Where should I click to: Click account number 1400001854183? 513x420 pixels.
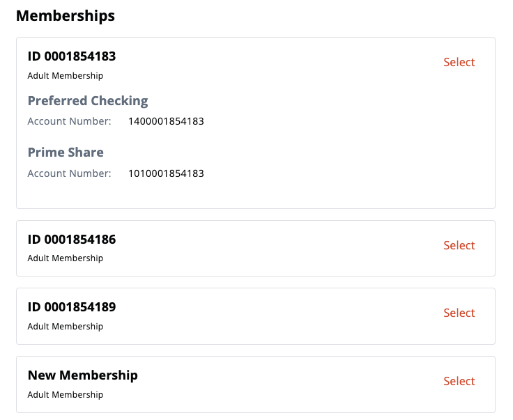click(166, 122)
